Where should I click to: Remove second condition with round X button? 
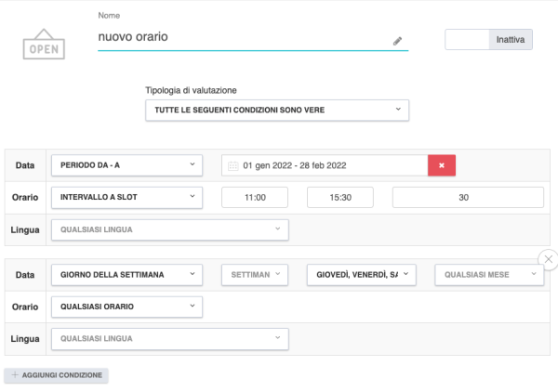click(548, 259)
